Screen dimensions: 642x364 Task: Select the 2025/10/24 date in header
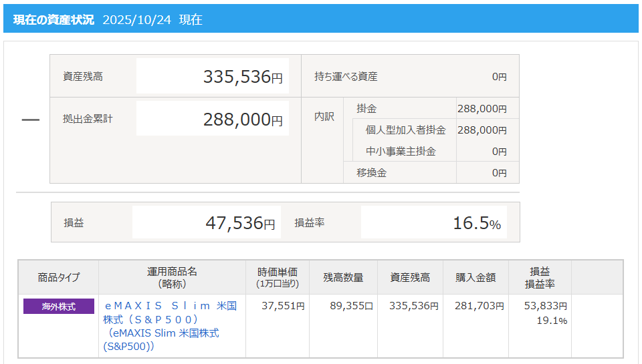[137, 19]
